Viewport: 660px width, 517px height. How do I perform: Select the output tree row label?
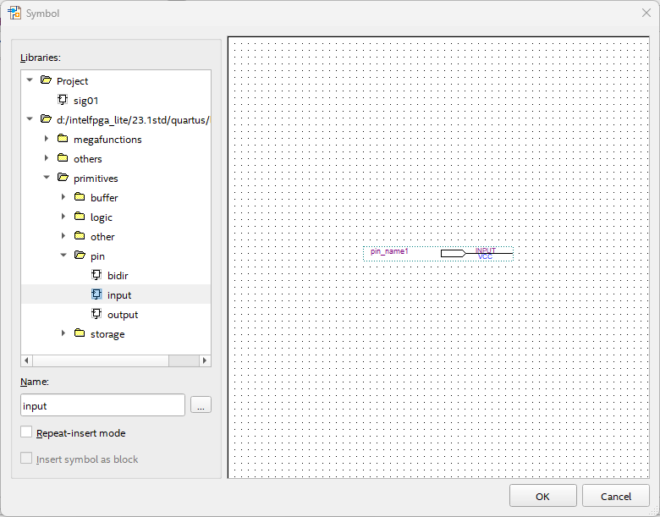122,314
